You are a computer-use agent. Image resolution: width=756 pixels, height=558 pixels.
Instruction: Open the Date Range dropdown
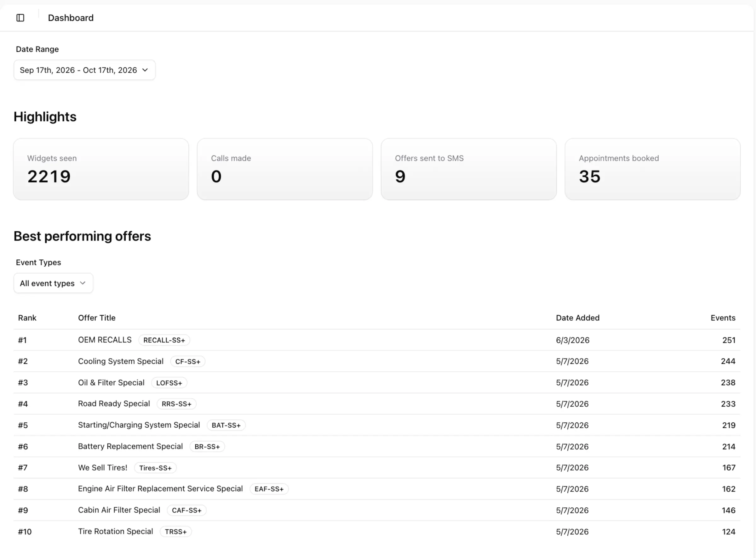pos(84,70)
